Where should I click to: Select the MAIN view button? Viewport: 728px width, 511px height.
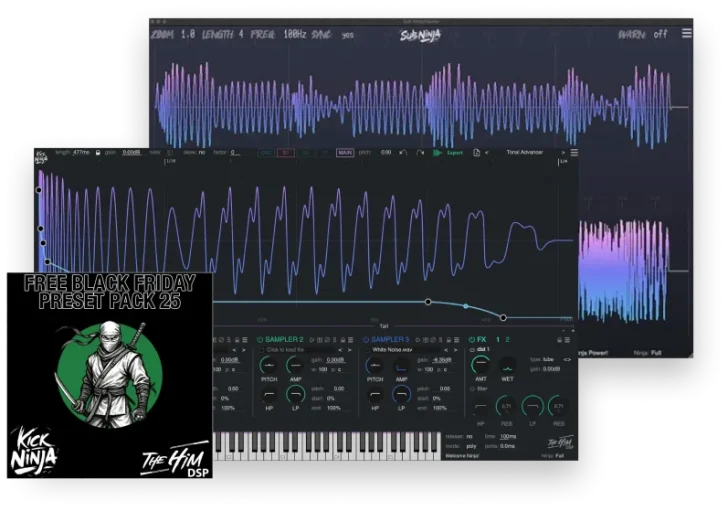click(344, 153)
